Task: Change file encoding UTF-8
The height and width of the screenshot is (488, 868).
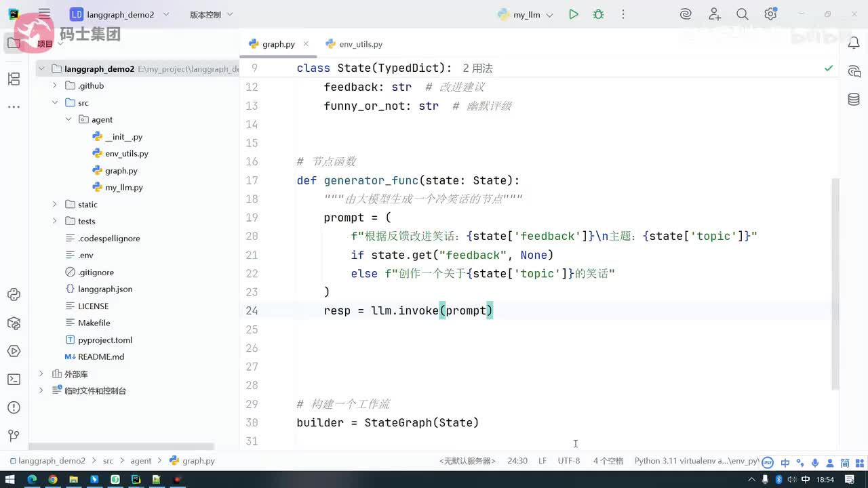Action: [569, 461]
